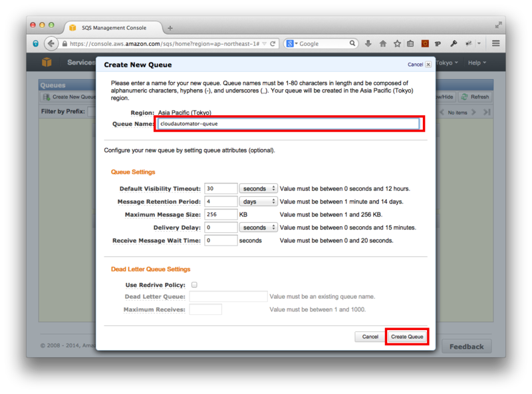Screen dimensions: 532x394
Task: Open the Firefox hamburger menu
Action: coord(495,43)
